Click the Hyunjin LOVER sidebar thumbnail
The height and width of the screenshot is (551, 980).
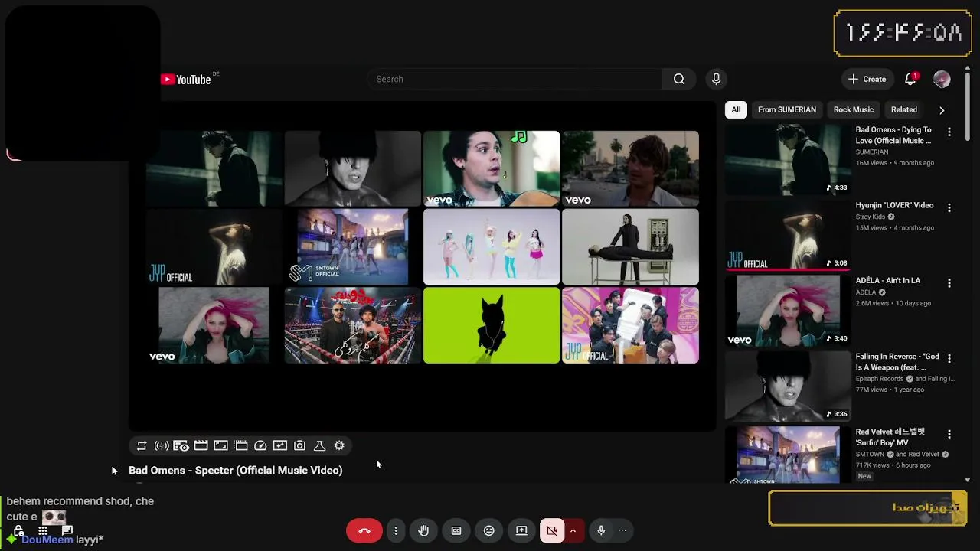click(x=788, y=235)
